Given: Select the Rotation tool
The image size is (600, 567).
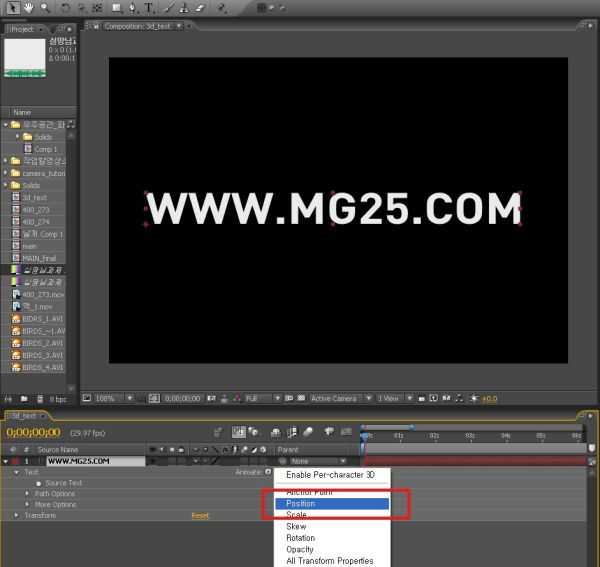Looking at the screenshot, I should click(x=66, y=8).
